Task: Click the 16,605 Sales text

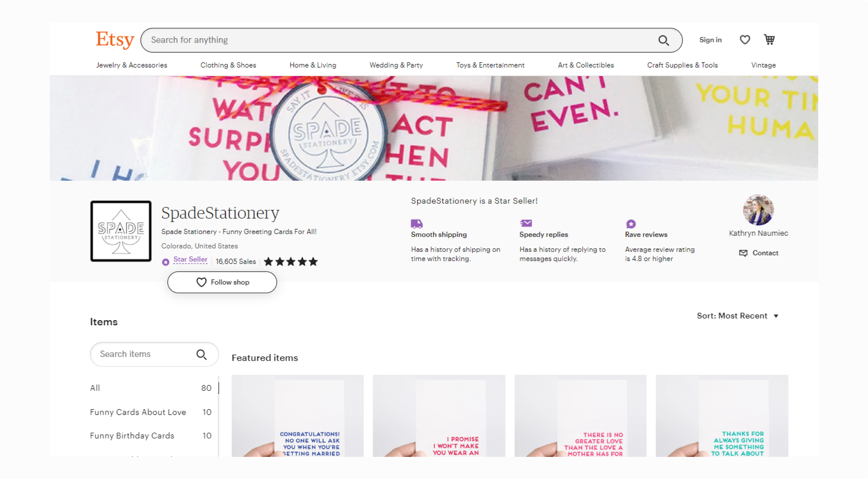Action: click(x=236, y=261)
